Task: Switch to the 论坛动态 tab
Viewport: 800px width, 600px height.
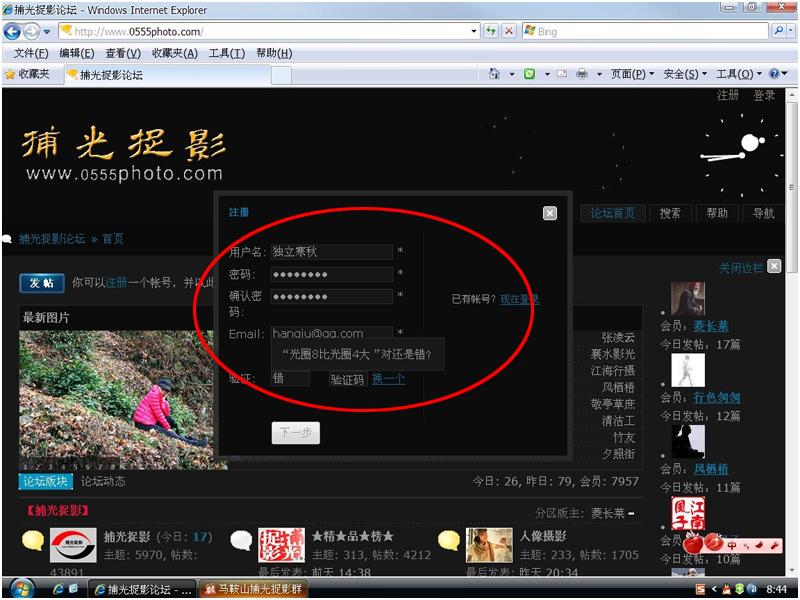Action: tap(103, 482)
